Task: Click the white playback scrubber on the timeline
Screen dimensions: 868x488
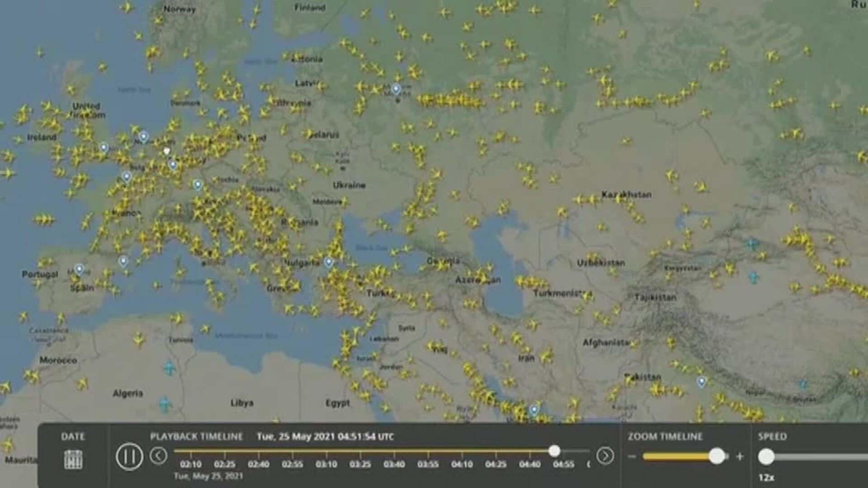Action: [555, 451]
